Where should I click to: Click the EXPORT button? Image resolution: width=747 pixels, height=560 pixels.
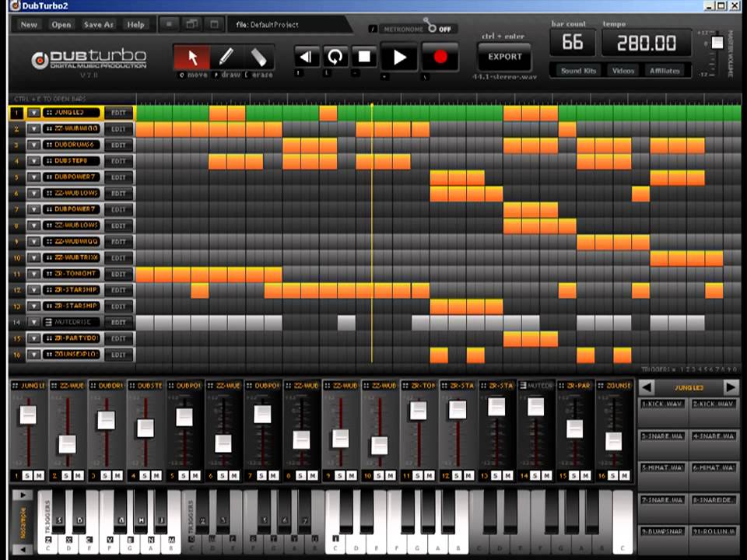click(504, 57)
